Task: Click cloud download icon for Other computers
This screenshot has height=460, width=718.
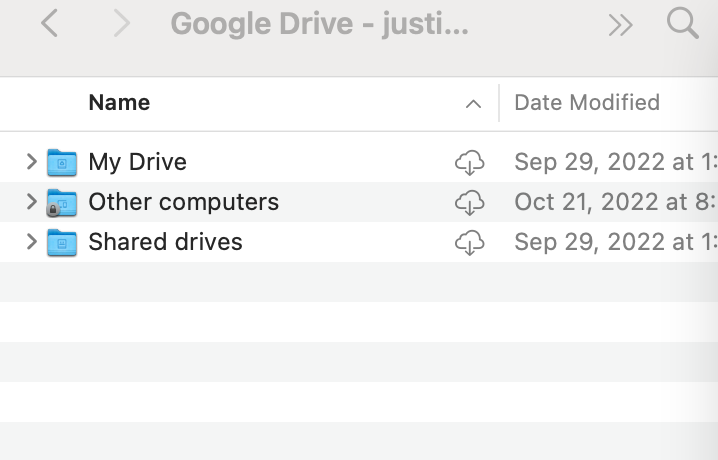Action: (469, 202)
